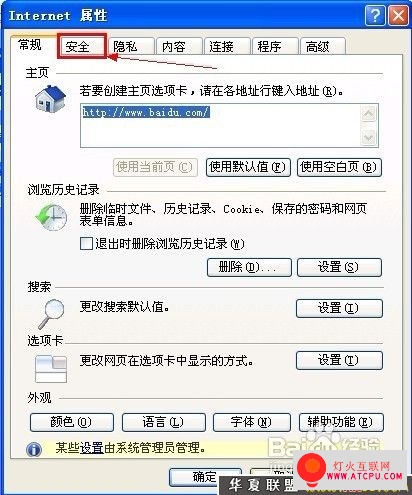This screenshot has width=412, height=495.
Task: Click the 设置 link in the info bar
Action: (x=91, y=448)
